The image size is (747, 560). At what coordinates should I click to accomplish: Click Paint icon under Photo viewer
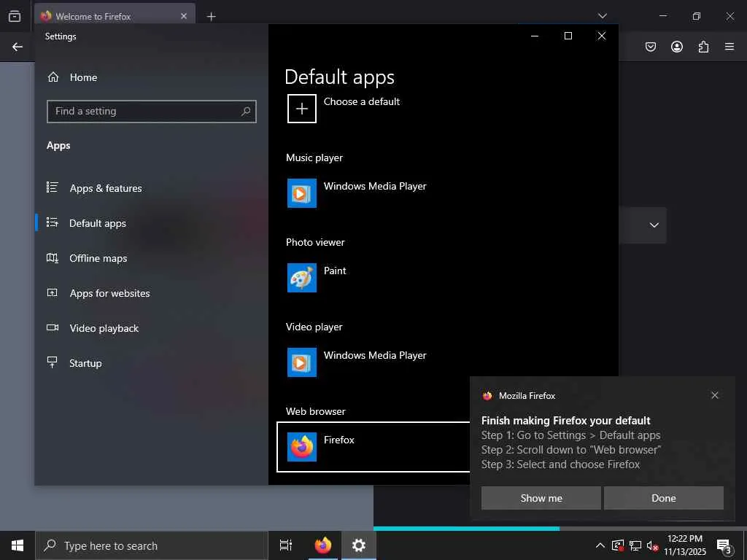click(x=301, y=278)
